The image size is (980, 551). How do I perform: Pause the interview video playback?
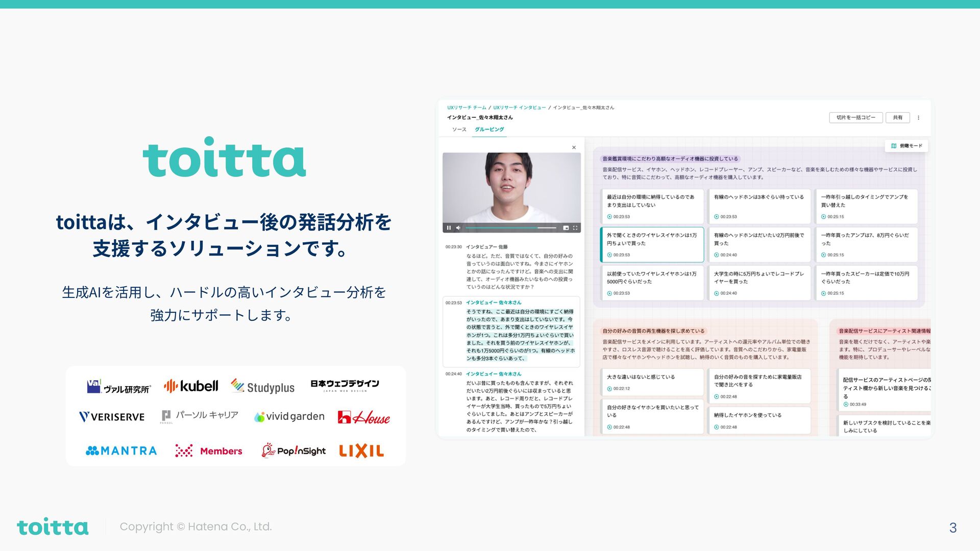coord(449,228)
